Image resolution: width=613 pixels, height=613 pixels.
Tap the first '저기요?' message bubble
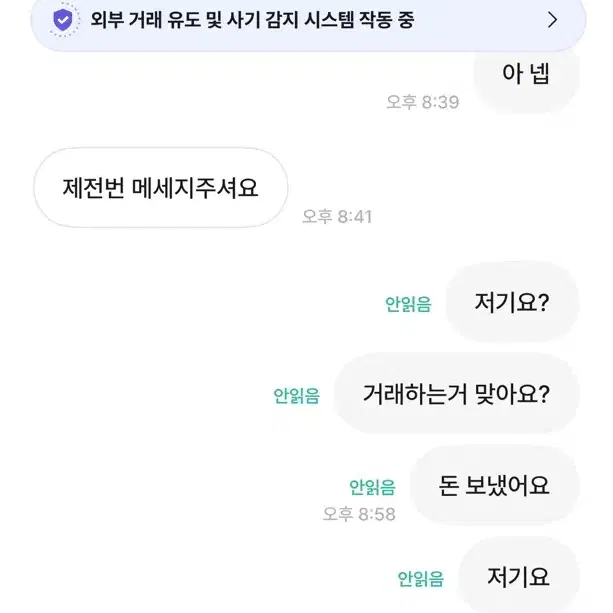point(512,302)
